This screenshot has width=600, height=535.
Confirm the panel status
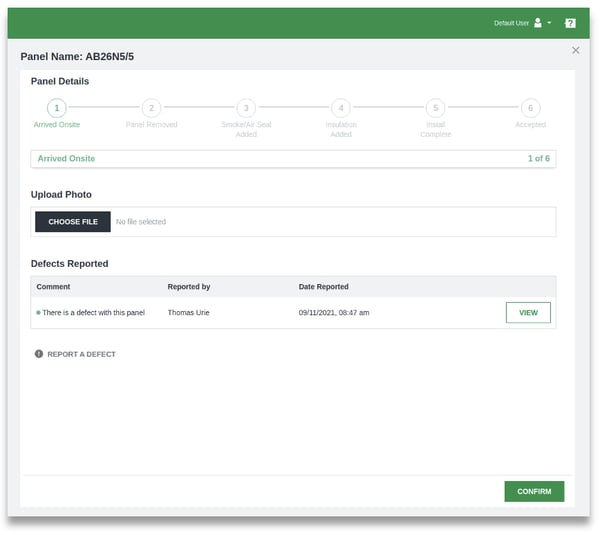pos(534,492)
